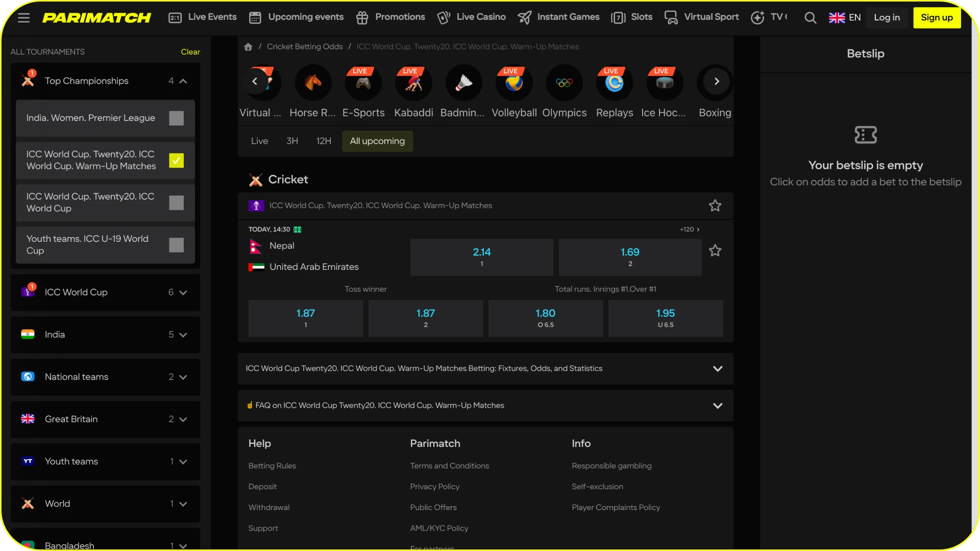
Task: Open Upcoming events in top navigation
Action: pos(296,17)
